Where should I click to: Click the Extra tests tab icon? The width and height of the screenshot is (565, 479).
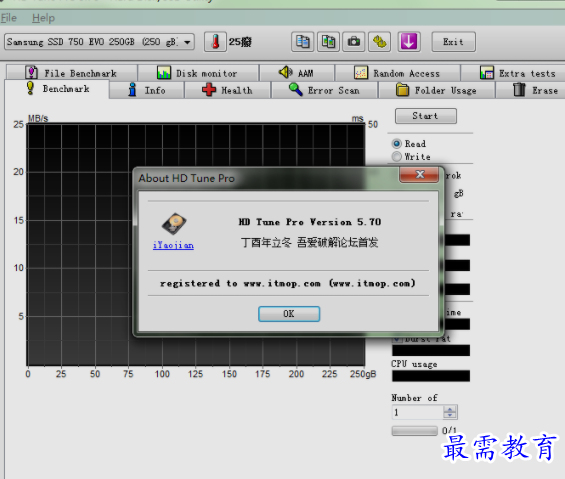pyautogui.click(x=487, y=72)
